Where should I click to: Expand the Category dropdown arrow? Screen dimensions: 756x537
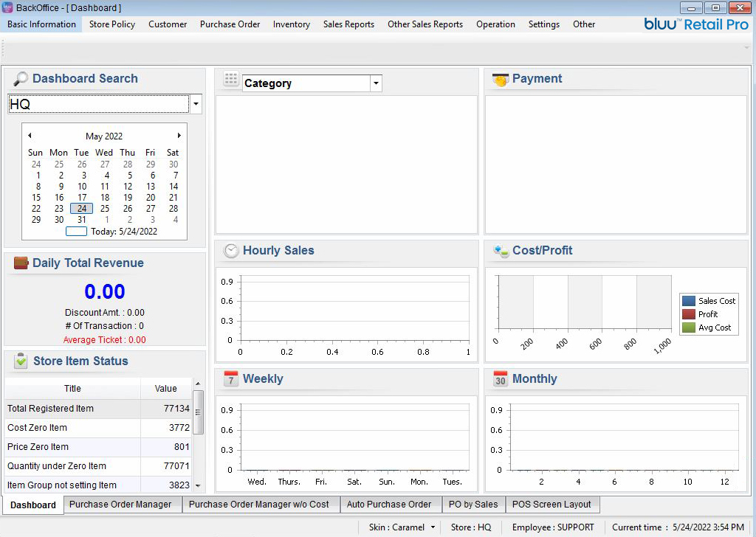376,83
